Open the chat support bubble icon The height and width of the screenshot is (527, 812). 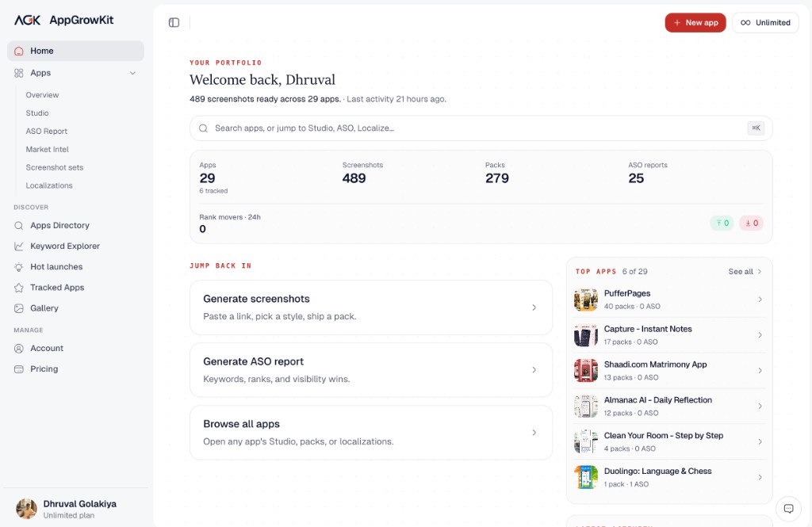788,508
